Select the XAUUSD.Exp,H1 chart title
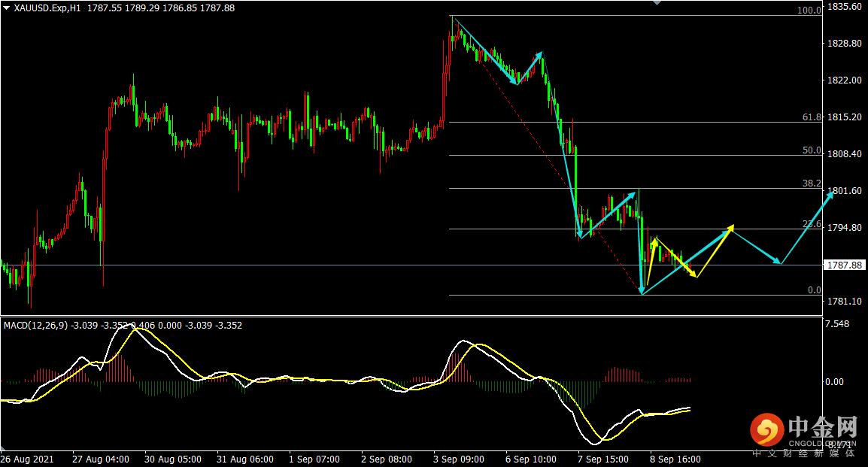 (47, 8)
